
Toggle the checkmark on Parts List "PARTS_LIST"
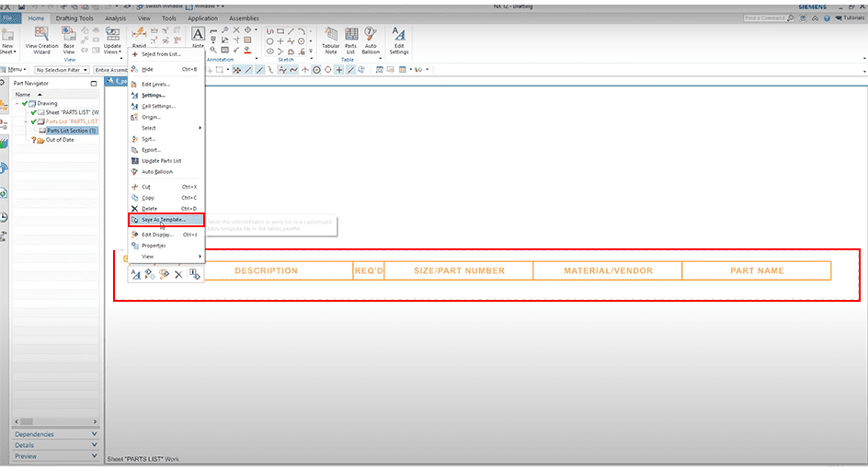pos(34,121)
